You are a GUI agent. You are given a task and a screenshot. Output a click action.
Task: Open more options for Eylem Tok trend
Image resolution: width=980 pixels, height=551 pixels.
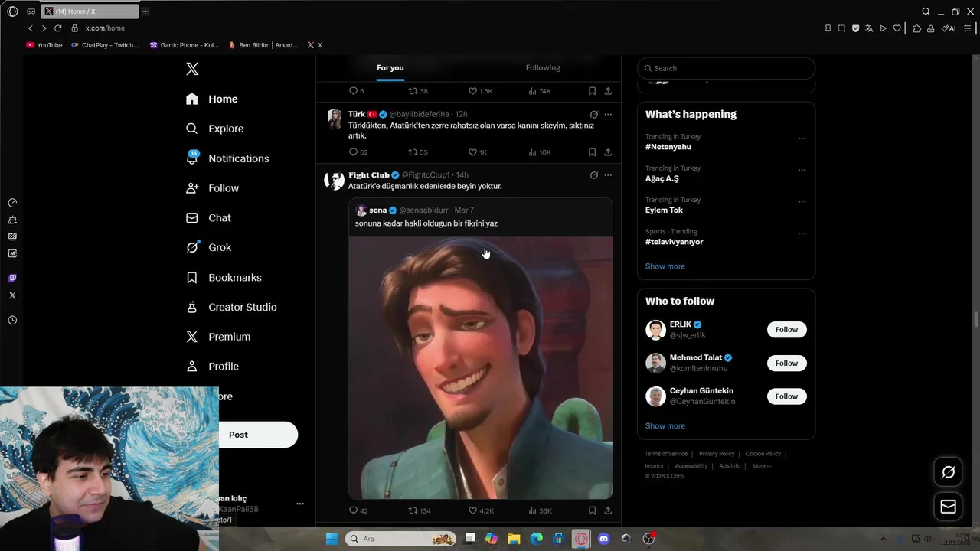coord(802,202)
